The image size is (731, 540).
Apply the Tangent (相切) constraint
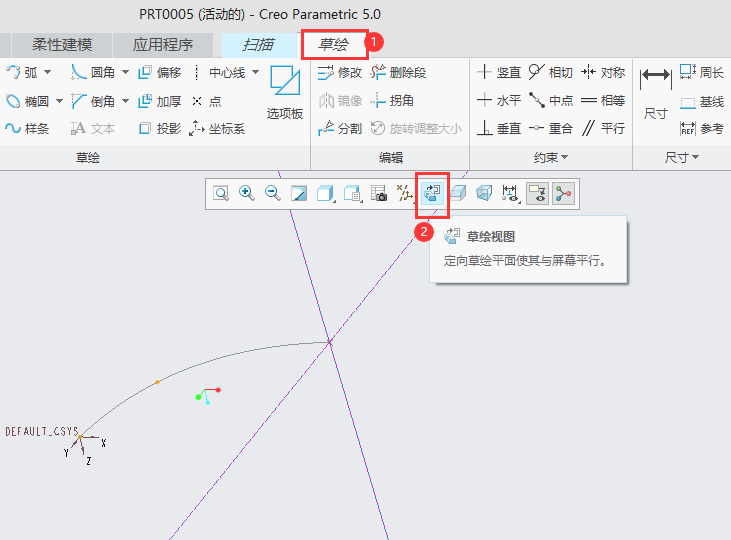pyautogui.click(x=551, y=72)
